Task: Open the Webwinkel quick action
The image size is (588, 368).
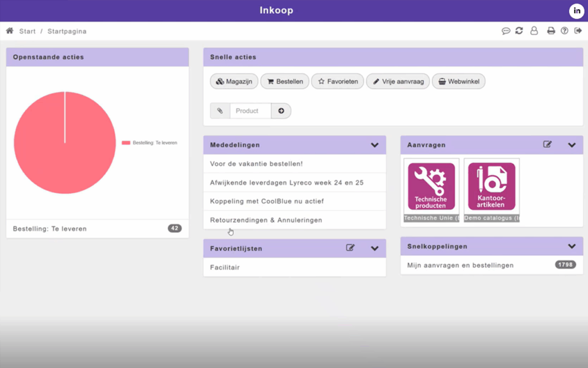Action: pos(458,82)
